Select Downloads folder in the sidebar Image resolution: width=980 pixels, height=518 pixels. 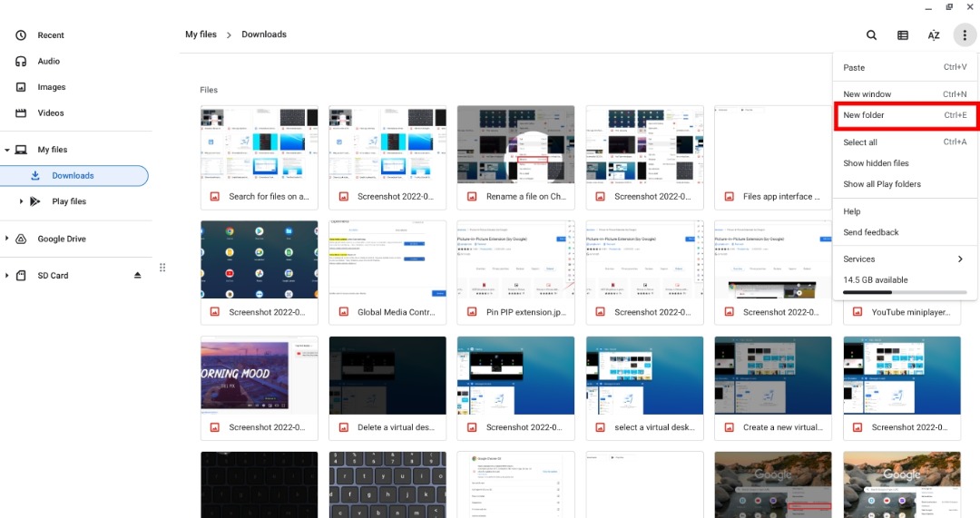pyautogui.click(x=74, y=176)
